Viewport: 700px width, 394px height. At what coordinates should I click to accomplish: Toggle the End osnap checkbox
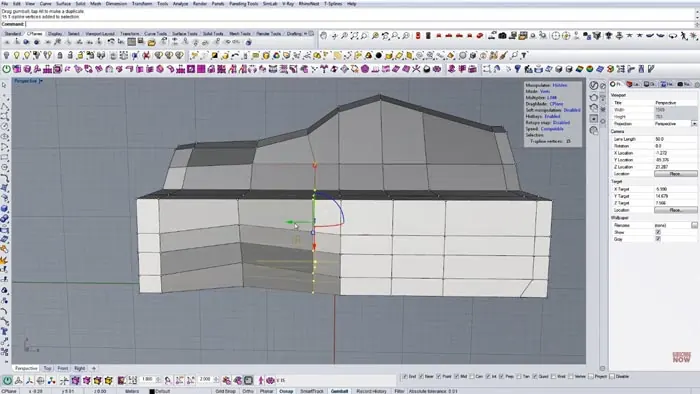coord(404,377)
